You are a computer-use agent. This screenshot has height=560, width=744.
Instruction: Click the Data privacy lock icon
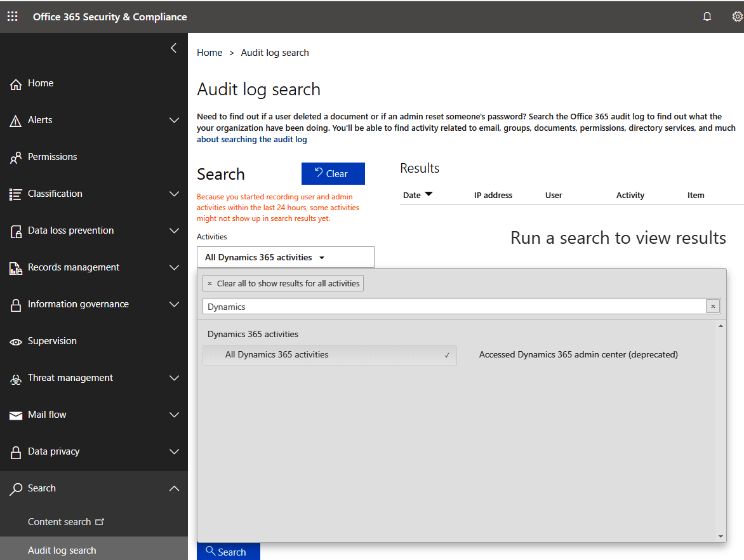pyautogui.click(x=16, y=452)
